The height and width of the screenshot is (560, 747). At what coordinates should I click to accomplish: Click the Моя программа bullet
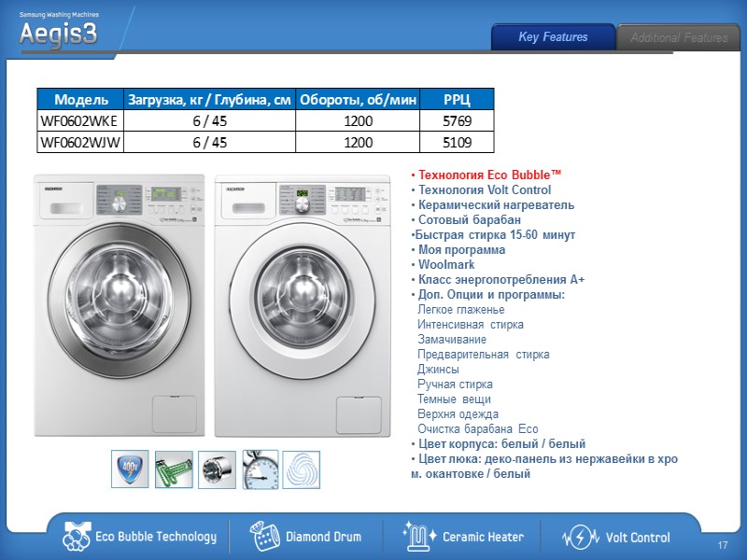(x=458, y=249)
